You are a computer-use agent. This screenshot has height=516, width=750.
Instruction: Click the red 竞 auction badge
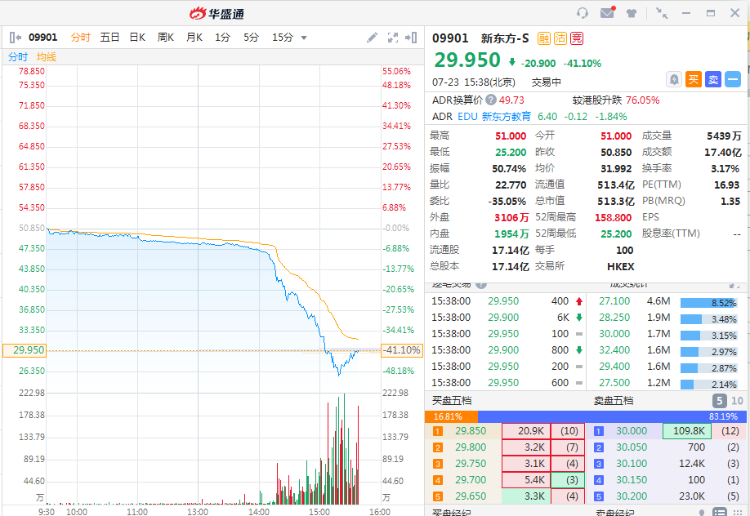576,38
